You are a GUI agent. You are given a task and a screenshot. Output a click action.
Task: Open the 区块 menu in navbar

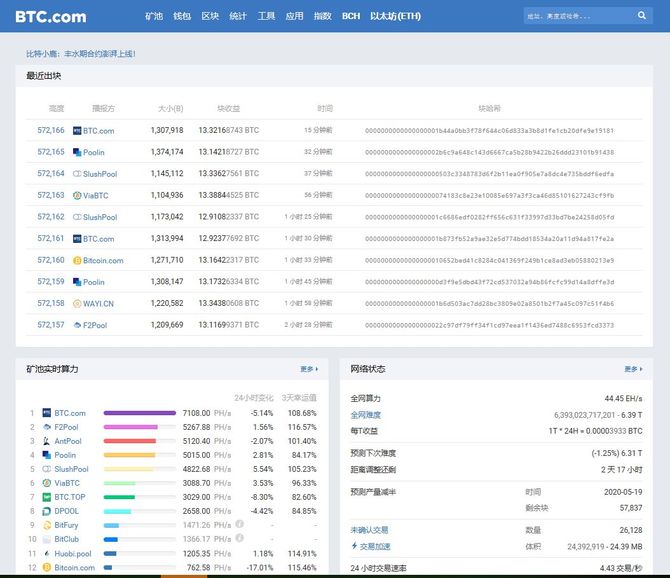coord(210,16)
